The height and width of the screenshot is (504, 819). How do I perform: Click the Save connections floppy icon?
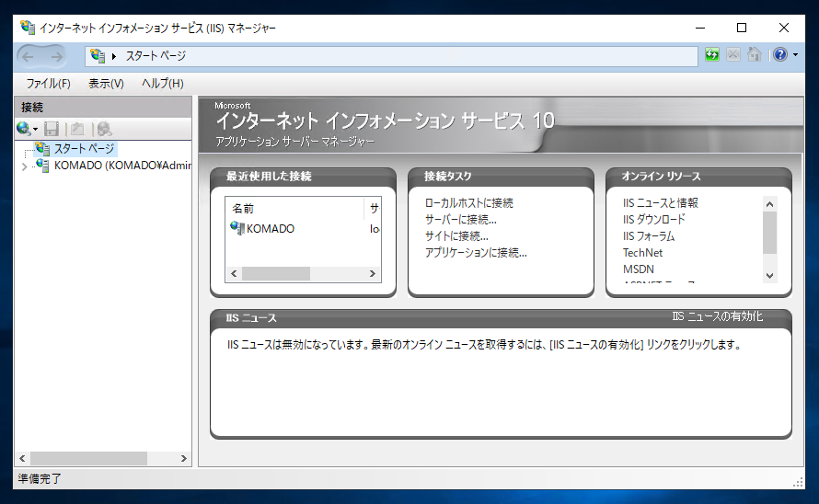coord(52,129)
